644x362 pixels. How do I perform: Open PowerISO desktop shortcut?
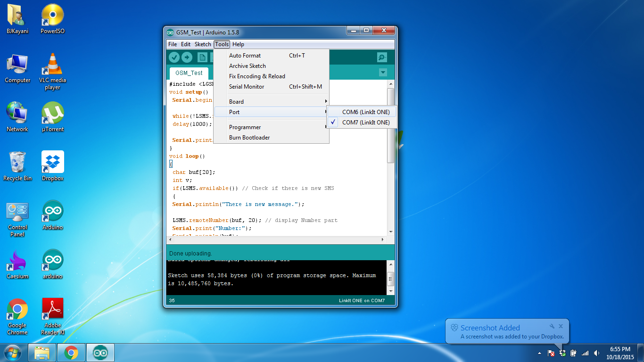coord(52,20)
